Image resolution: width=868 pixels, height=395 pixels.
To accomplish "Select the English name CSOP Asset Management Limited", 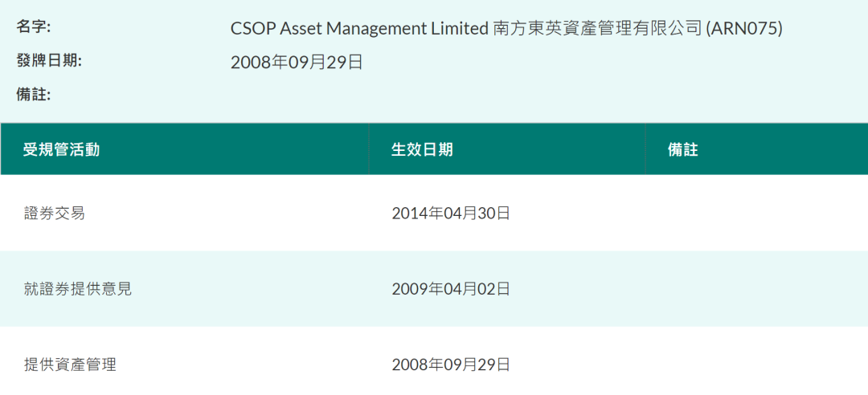I will click(359, 28).
